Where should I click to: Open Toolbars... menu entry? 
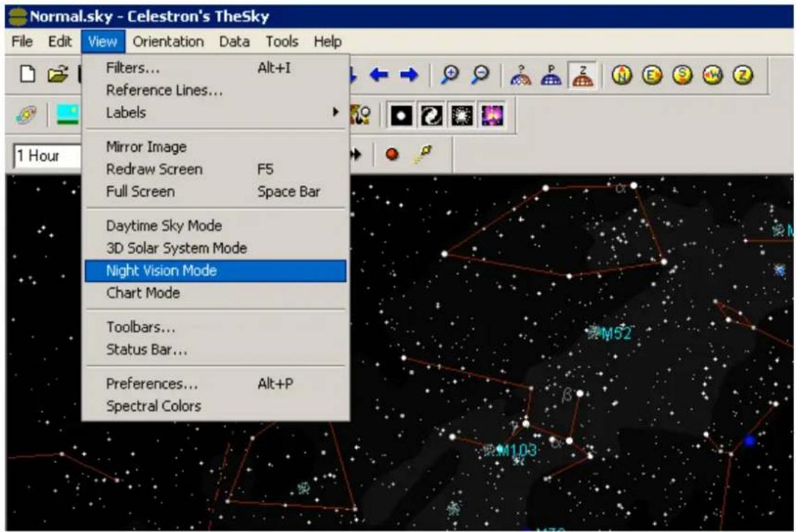216,327
